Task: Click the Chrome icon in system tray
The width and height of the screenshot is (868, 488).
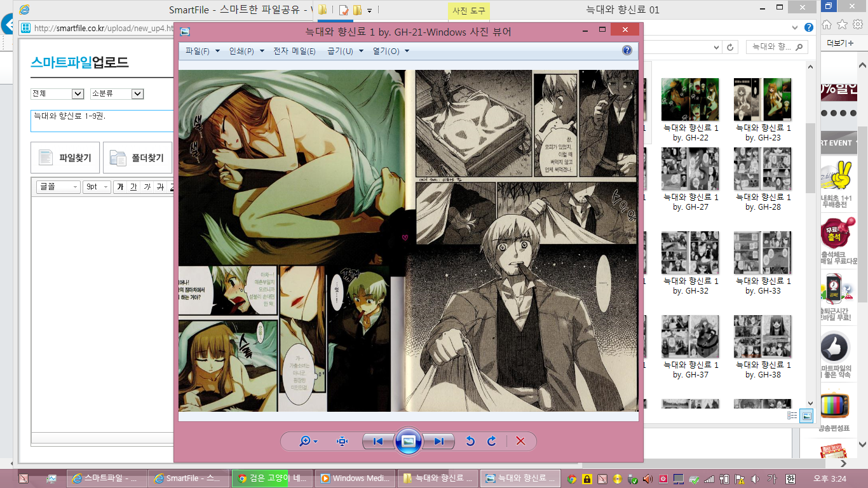Action: [572, 479]
